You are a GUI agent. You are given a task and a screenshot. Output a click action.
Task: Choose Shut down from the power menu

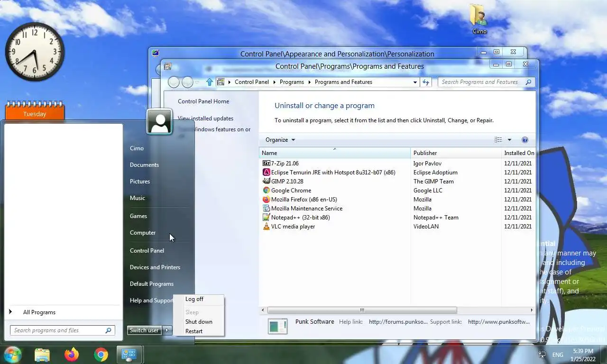coord(199,322)
